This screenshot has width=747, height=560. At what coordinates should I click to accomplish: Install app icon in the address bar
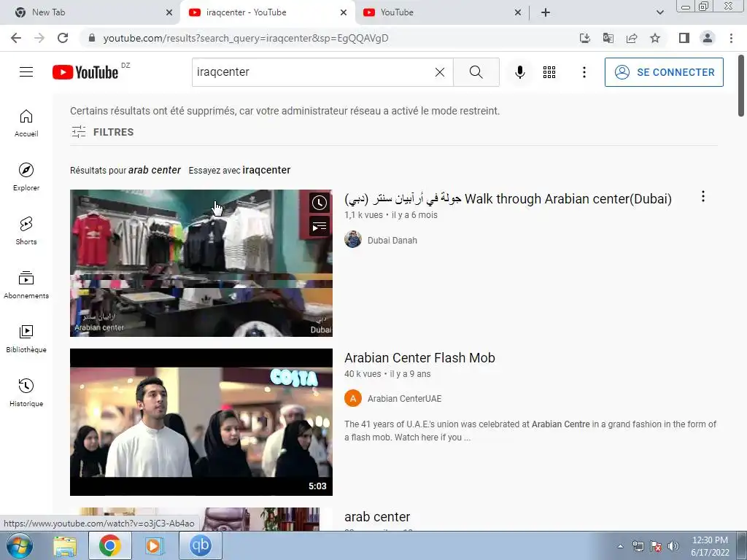coord(584,38)
